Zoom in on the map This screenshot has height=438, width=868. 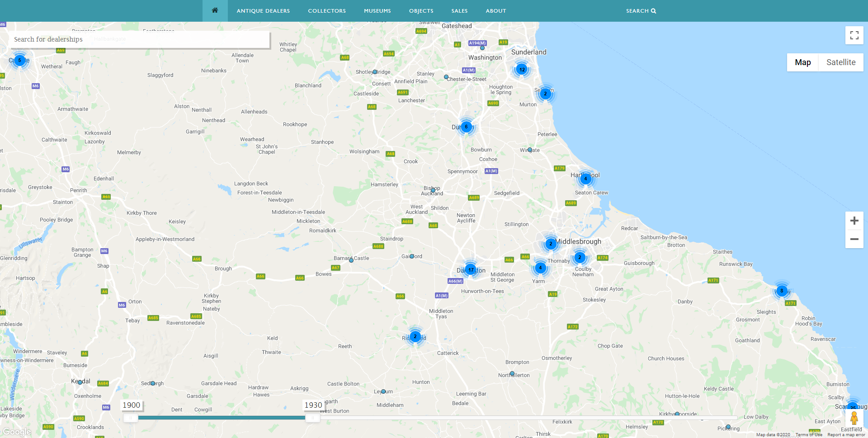click(854, 221)
